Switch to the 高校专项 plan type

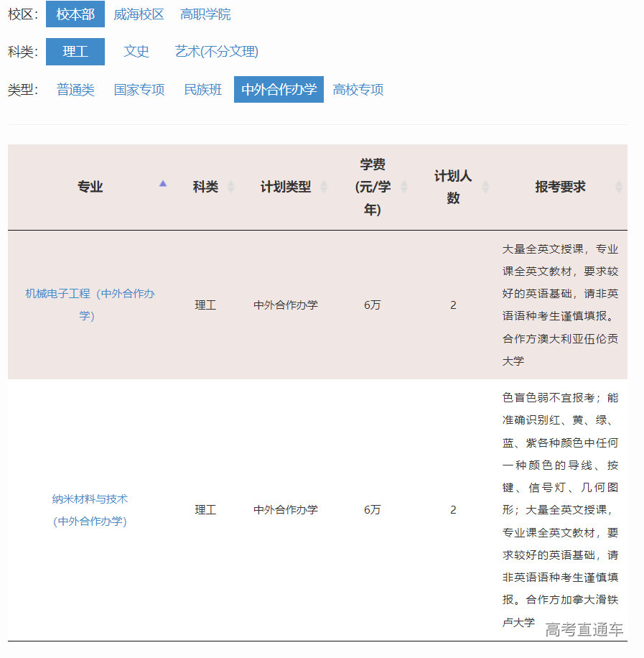coord(358,90)
